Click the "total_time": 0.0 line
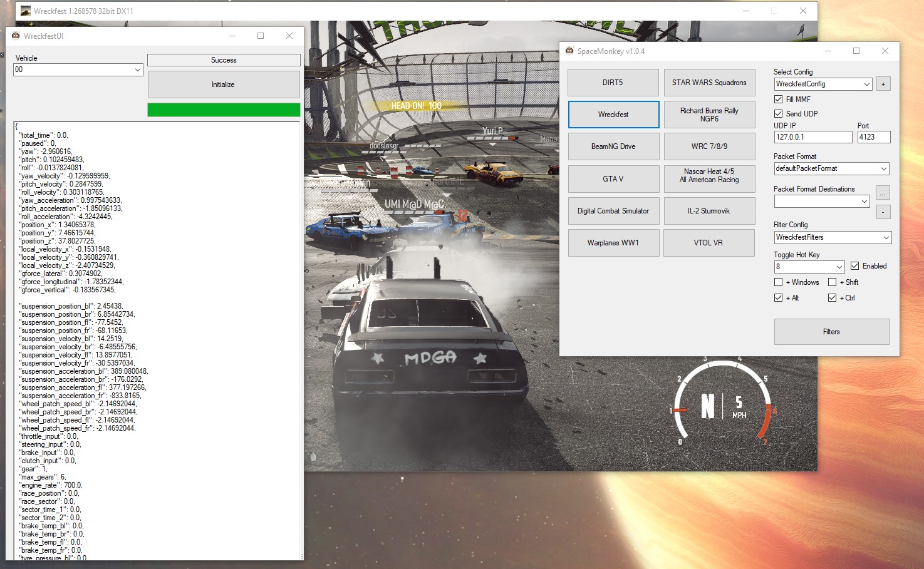 (43, 135)
